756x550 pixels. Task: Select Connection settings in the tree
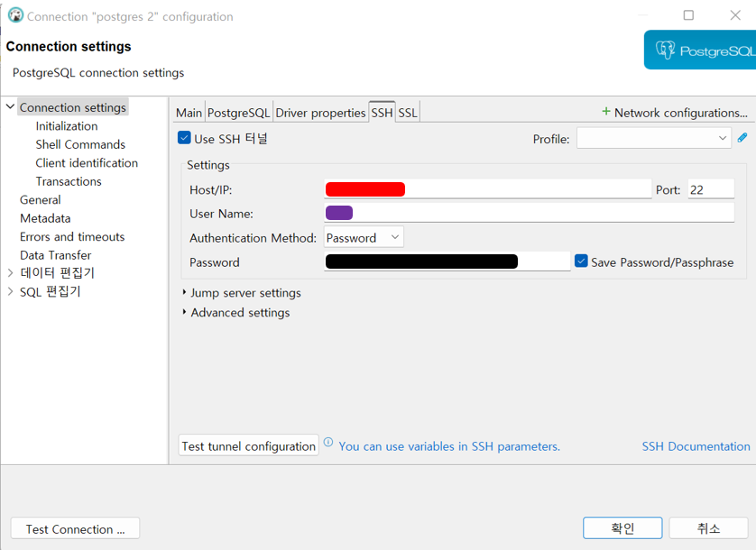click(73, 107)
